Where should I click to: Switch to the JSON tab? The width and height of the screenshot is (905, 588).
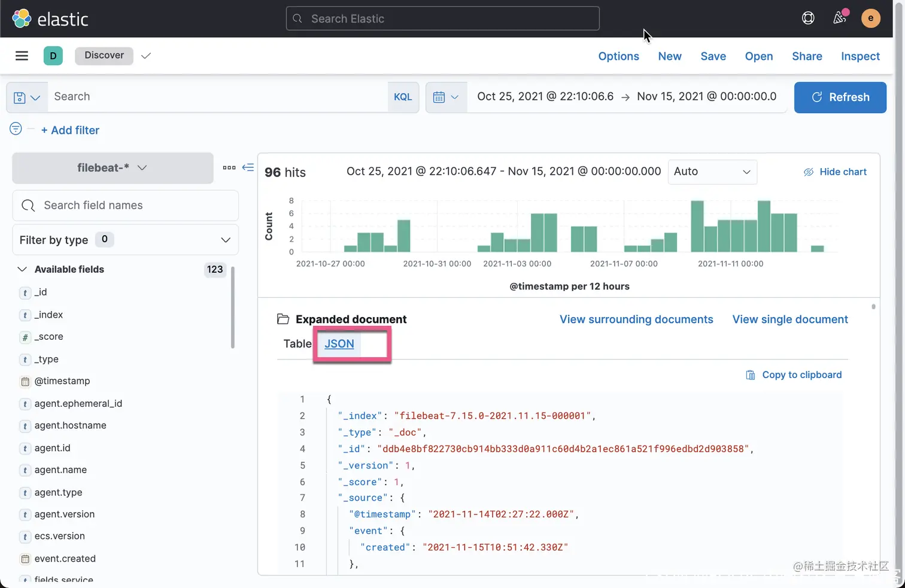pyautogui.click(x=339, y=344)
